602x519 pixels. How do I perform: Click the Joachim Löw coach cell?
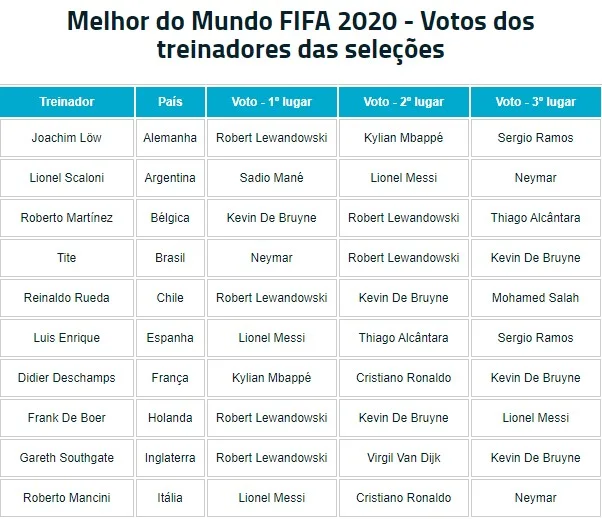67,138
